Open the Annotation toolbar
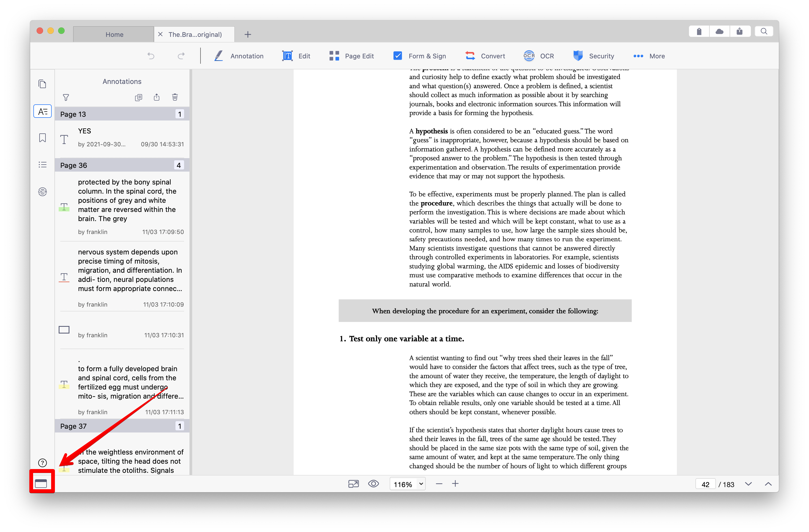Image resolution: width=809 pixels, height=532 pixels. pos(239,56)
